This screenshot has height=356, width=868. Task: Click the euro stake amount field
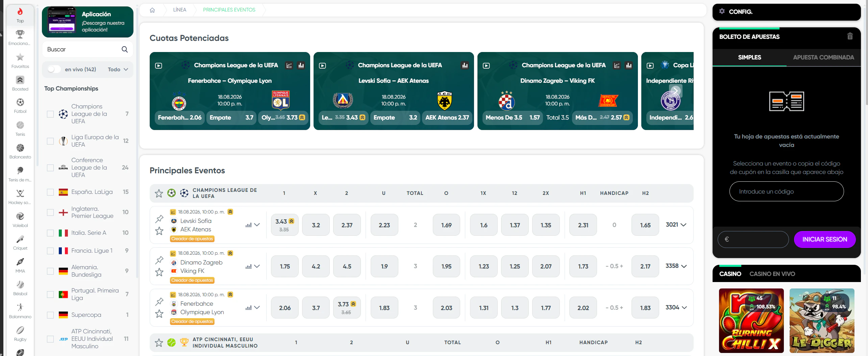tap(753, 239)
